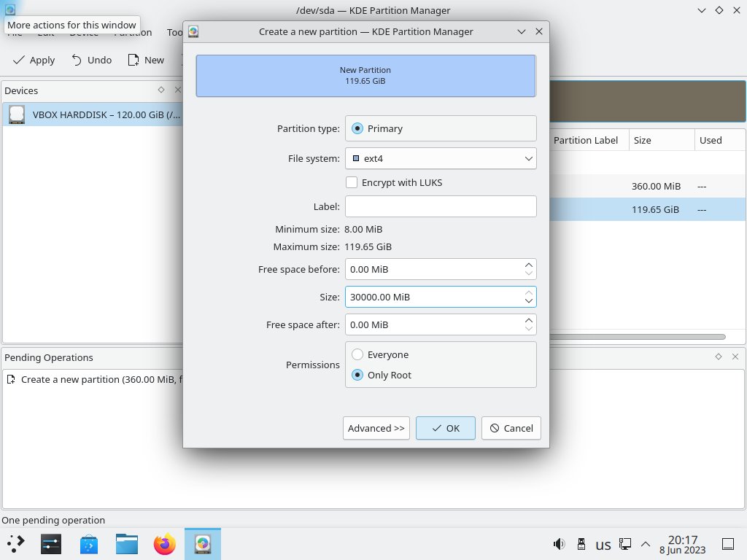
Task: Float the Pending Operations panel
Action: coord(719,357)
